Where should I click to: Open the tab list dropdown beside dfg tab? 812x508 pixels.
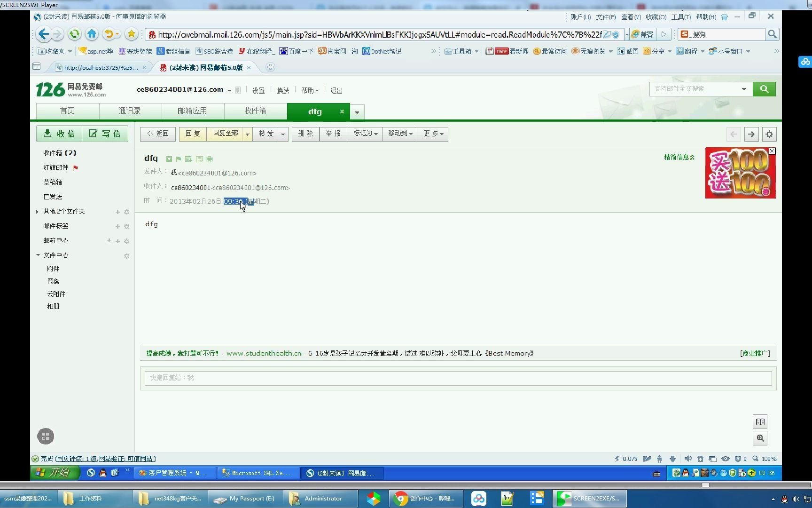(x=357, y=112)
